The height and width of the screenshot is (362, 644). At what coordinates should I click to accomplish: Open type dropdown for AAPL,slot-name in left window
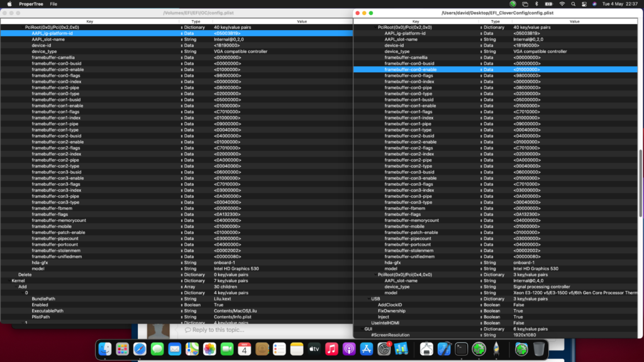coord(182,39)
